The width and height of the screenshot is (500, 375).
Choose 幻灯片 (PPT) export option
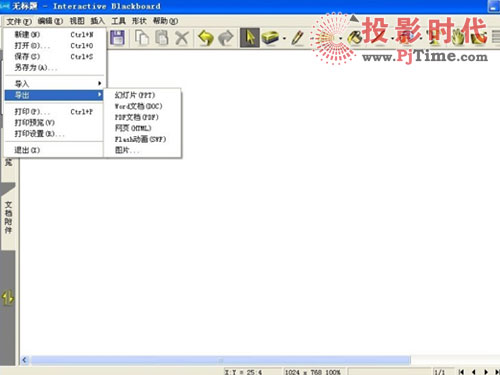(x=135, y=95)
